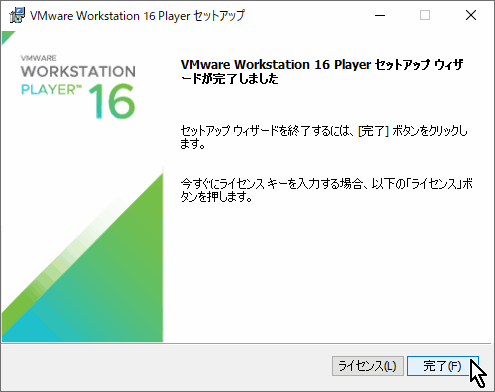Screen dimensions: 495x392
Task: Minimize the VMware setup window
Action: 380,15
